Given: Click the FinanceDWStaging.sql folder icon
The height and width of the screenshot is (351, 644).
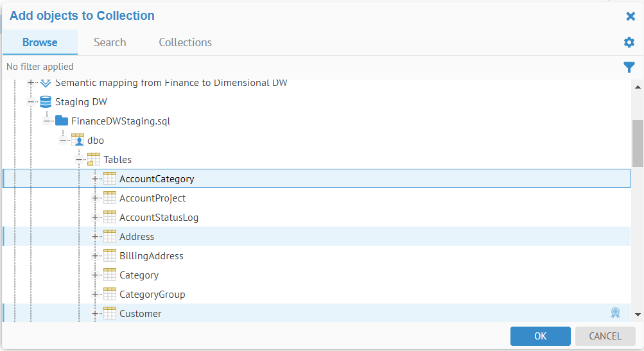Looking at the screenshot, I should click(x=62, y=121).
